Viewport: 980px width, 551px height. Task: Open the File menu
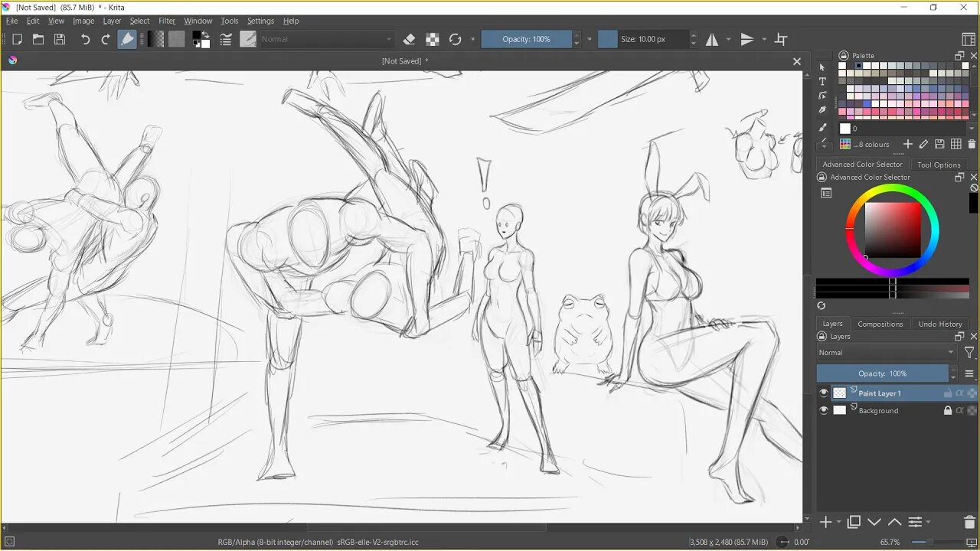(x=12, y=21)
